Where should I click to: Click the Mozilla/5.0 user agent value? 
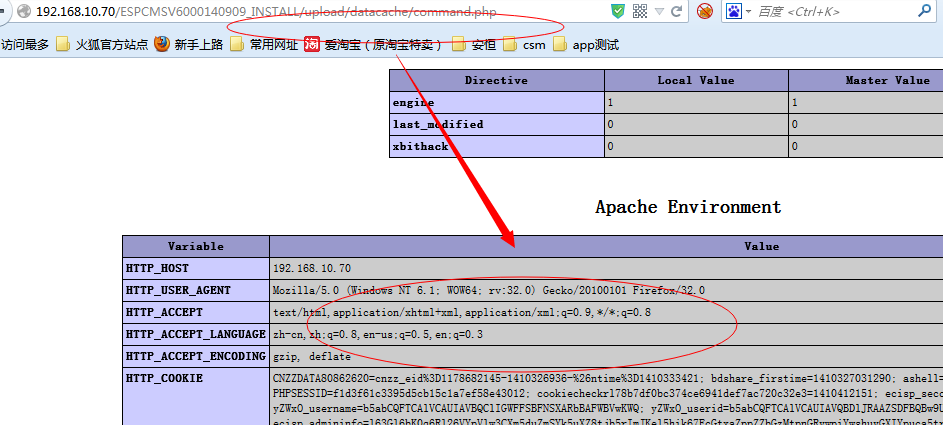(x=489, y=290)
